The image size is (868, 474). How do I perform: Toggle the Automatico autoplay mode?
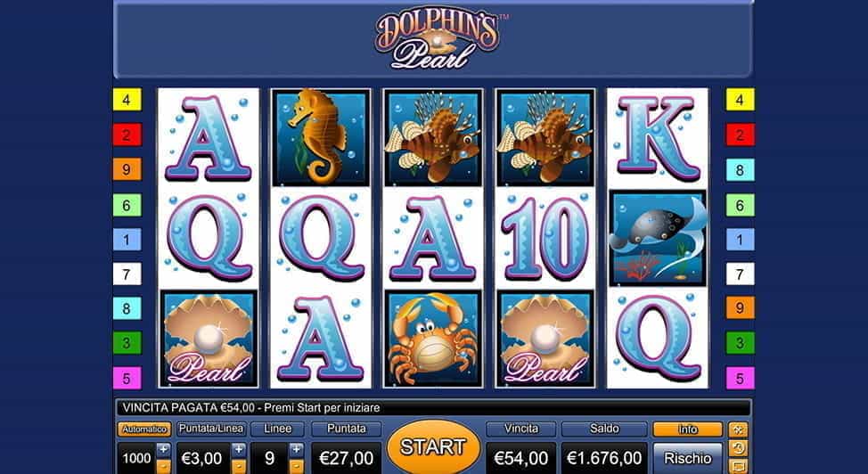(144, 429)
